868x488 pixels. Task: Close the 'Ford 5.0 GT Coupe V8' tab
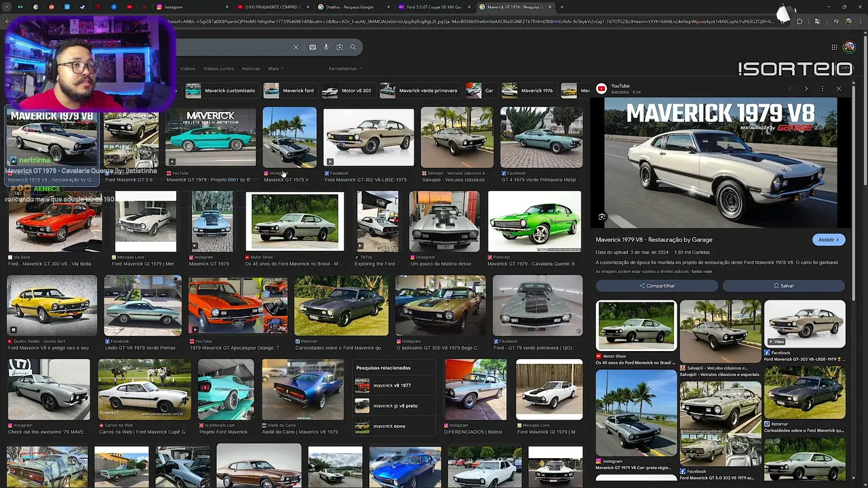(x=469, y=7)
